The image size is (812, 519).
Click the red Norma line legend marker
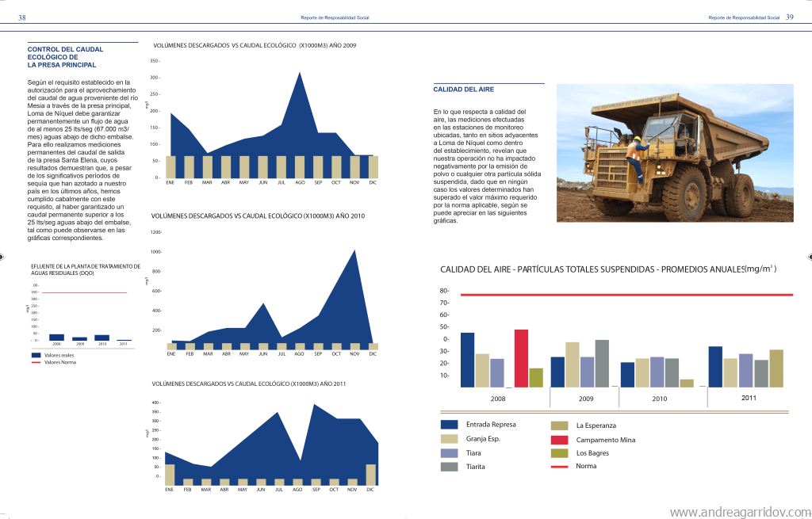coord(559,467)
